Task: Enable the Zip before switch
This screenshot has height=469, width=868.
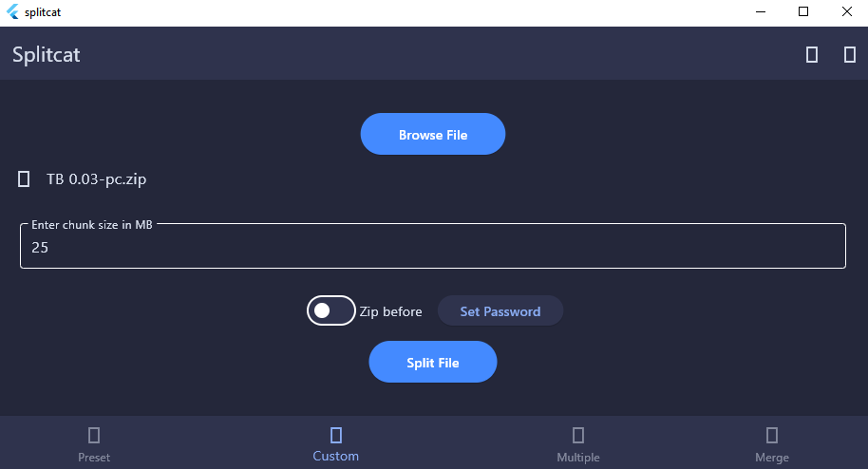Action: coord(330,310)
